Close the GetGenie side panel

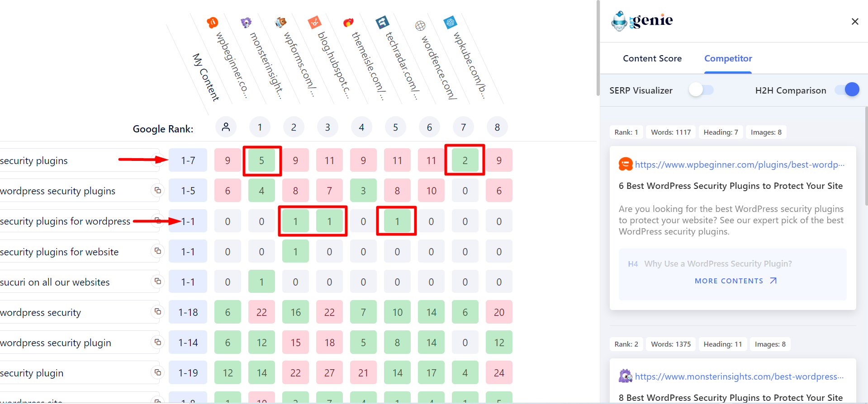(855, 21)
